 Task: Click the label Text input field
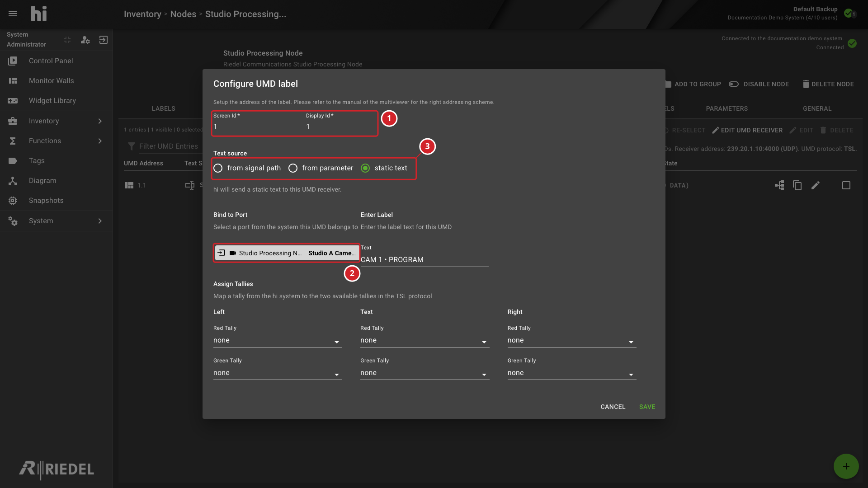coord(425,259)
